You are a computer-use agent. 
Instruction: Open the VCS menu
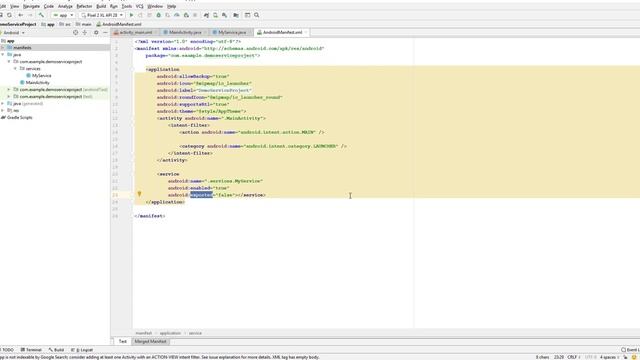[x=140, y=7]
